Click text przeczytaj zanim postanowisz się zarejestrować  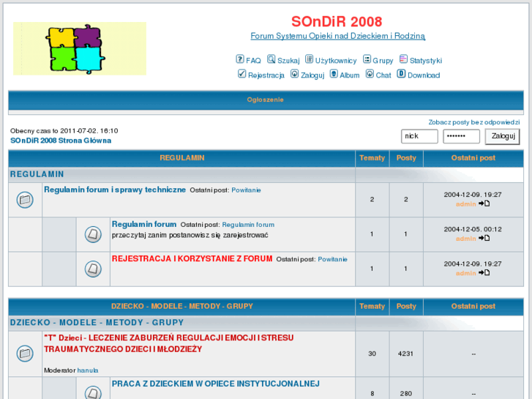pos(190,235)
